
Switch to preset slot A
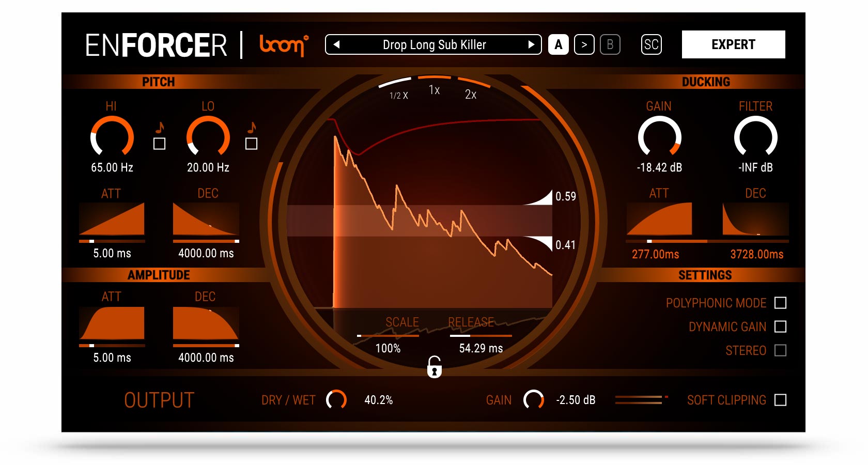(559, 44)
